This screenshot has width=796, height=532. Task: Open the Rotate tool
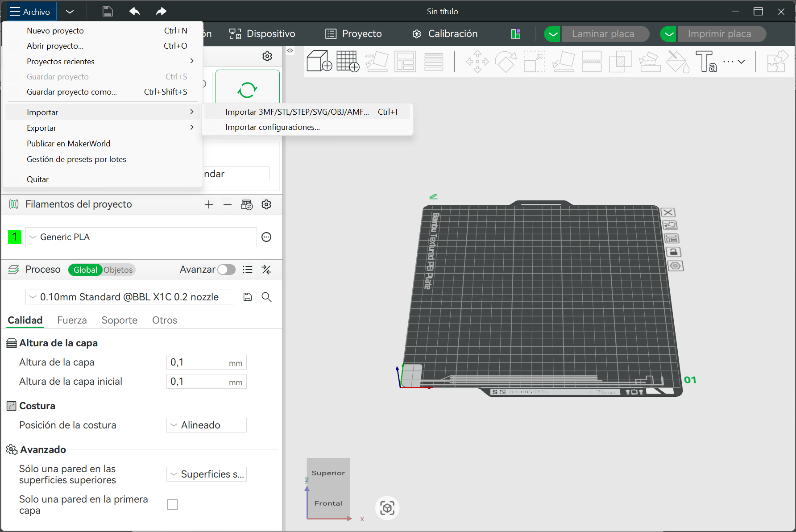click(506, 61)
